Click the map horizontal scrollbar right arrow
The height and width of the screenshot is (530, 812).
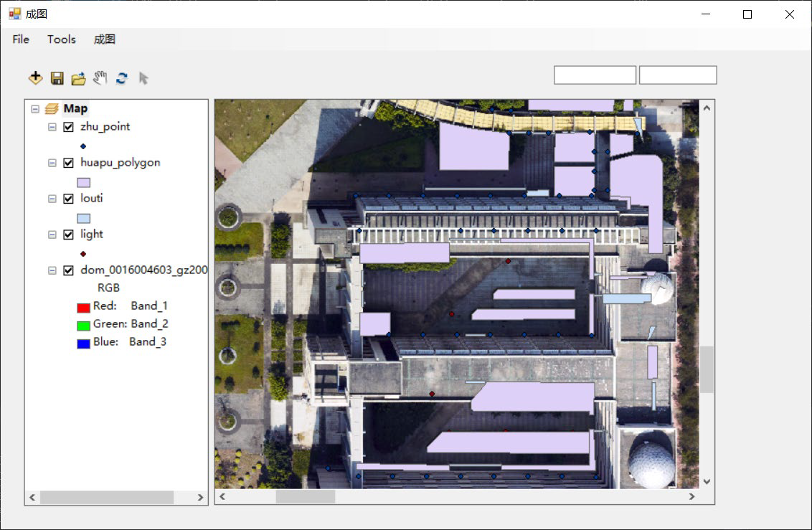tap(692, 496)
